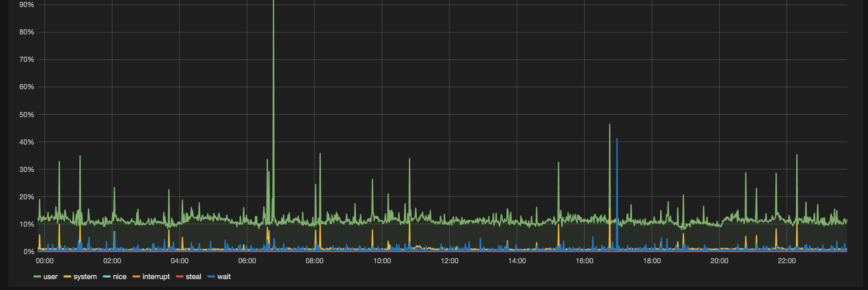
Task: Click the 00:00 time axis label
Action: pos(45,261)
